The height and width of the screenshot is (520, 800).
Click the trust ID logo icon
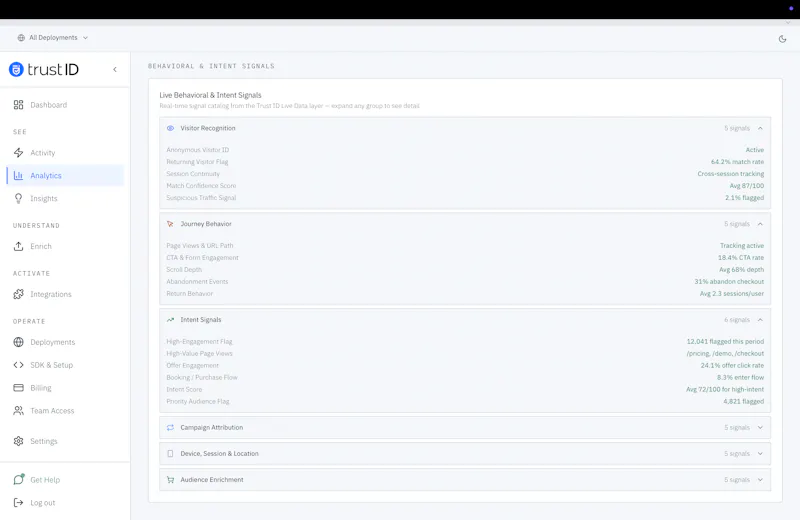click(x=16, y=69)
